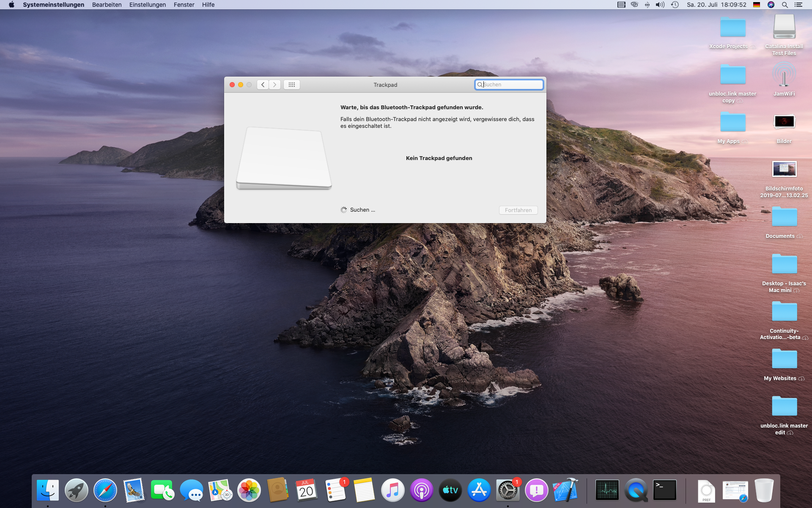Go back using the left chevron button
Screen dimensions: 812x508
click(x=263, y=85)
